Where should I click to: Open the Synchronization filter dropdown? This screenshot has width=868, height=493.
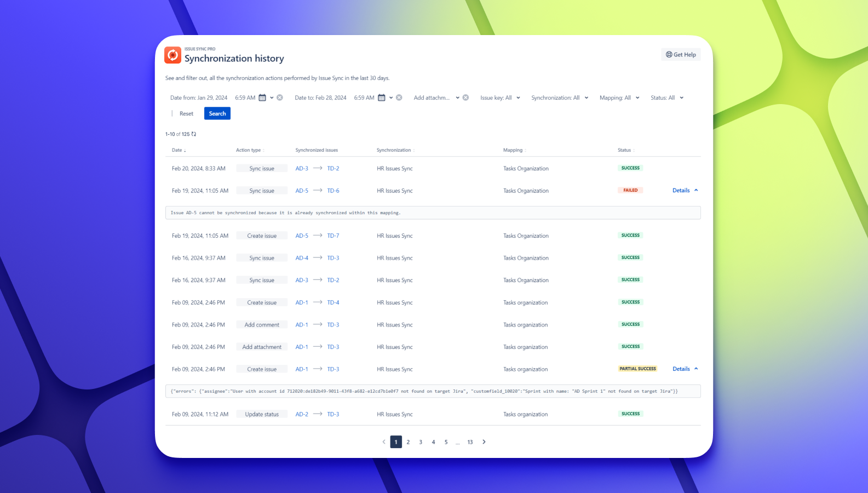tap(560, 98)
